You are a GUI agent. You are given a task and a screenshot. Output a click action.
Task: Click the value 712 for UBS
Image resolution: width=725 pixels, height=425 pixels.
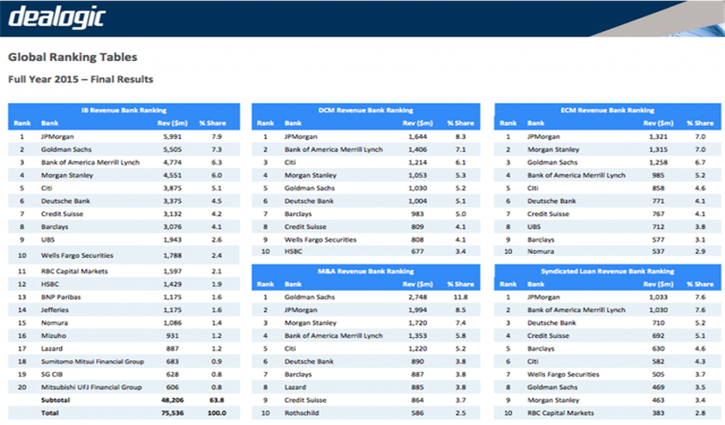pyautogui.click(x=658, y=227)
